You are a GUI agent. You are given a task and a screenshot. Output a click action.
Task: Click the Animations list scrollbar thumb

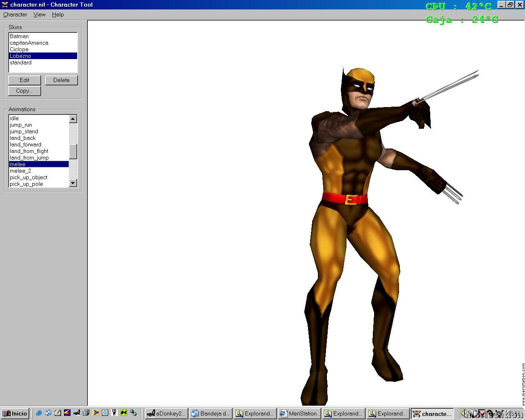(73, 152)
